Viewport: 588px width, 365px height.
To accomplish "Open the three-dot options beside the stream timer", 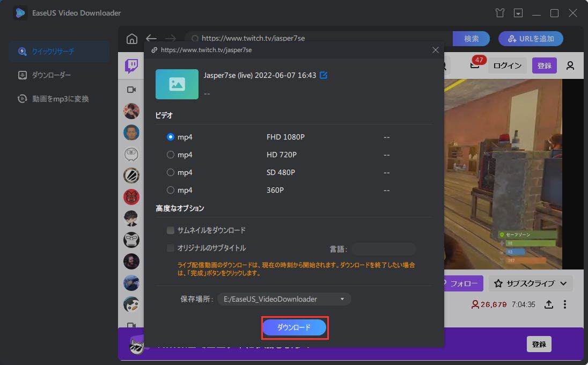I will 564,304.
